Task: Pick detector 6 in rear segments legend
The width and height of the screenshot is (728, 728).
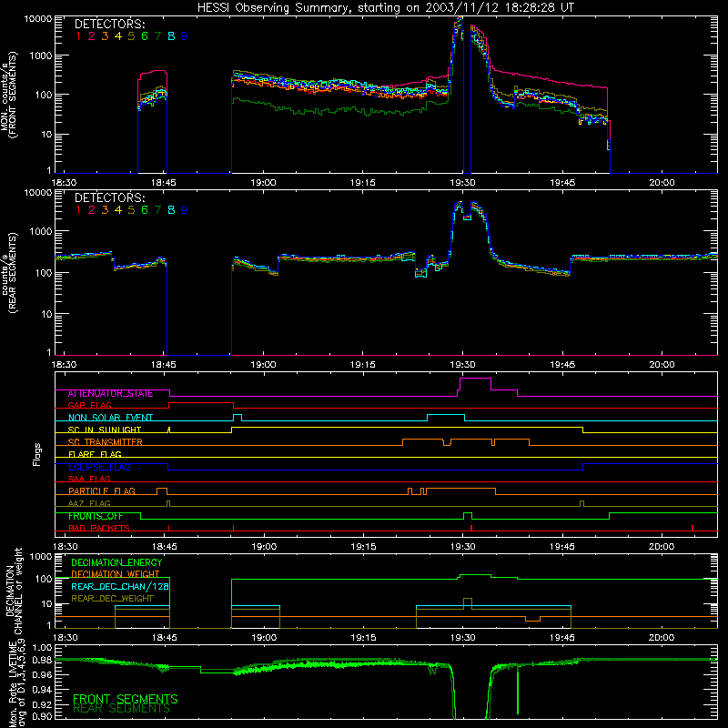Action: [x=145, y=210]
